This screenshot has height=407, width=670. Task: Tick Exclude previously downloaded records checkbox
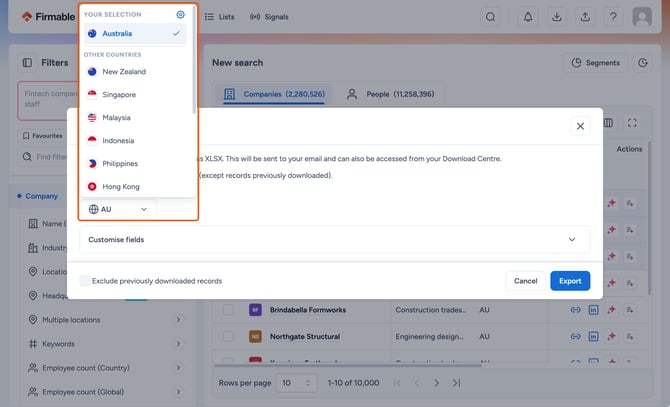[85, 281]
